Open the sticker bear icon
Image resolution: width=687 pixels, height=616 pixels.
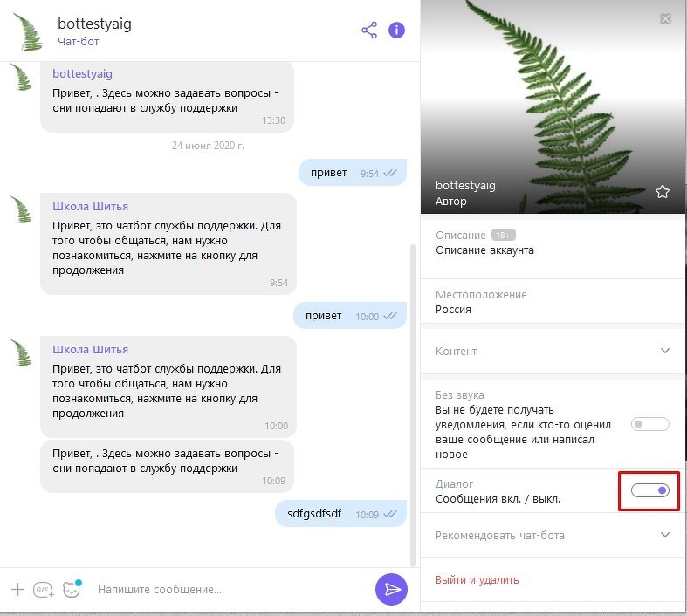coord(72,589)
